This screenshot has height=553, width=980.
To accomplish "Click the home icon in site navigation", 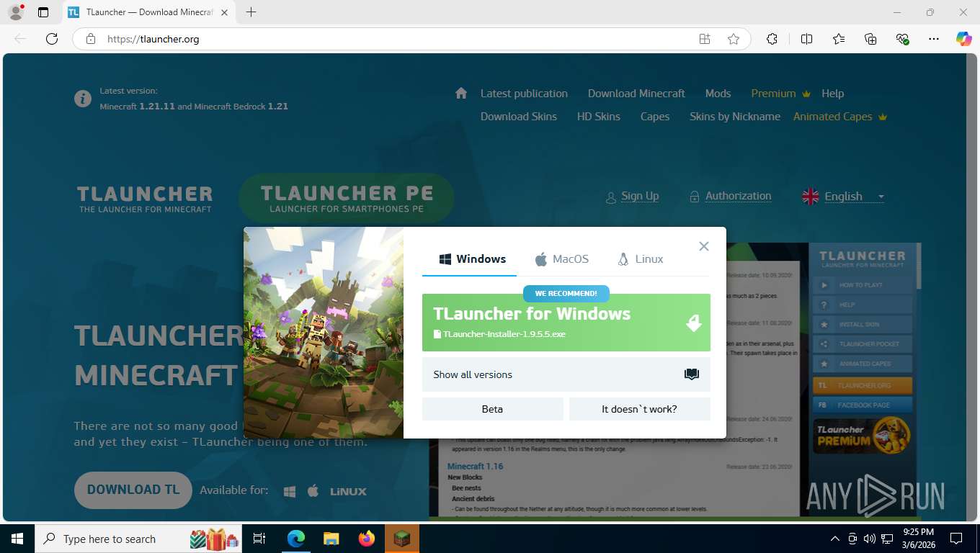I will tap(461, 93).
